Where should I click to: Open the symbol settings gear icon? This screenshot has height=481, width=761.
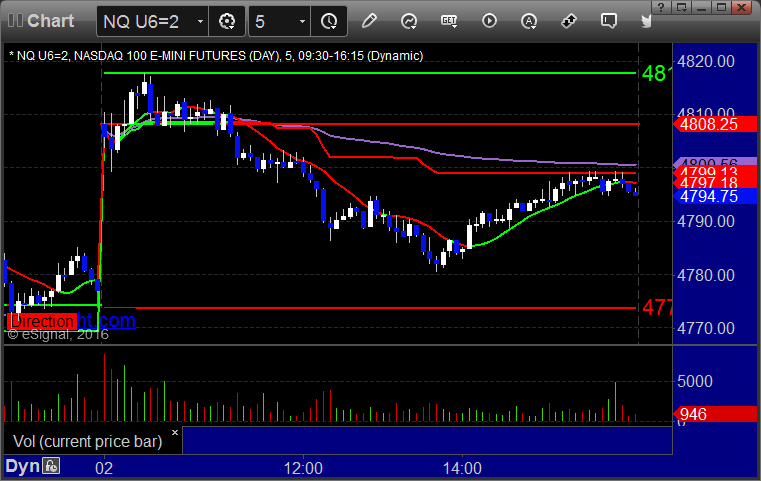click(x=227, y=21)
